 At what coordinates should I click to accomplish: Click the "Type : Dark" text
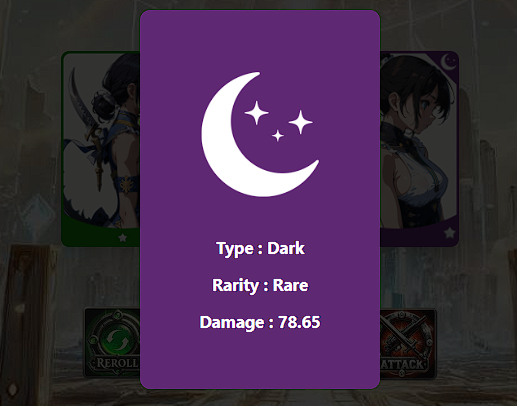click(260, 248)
